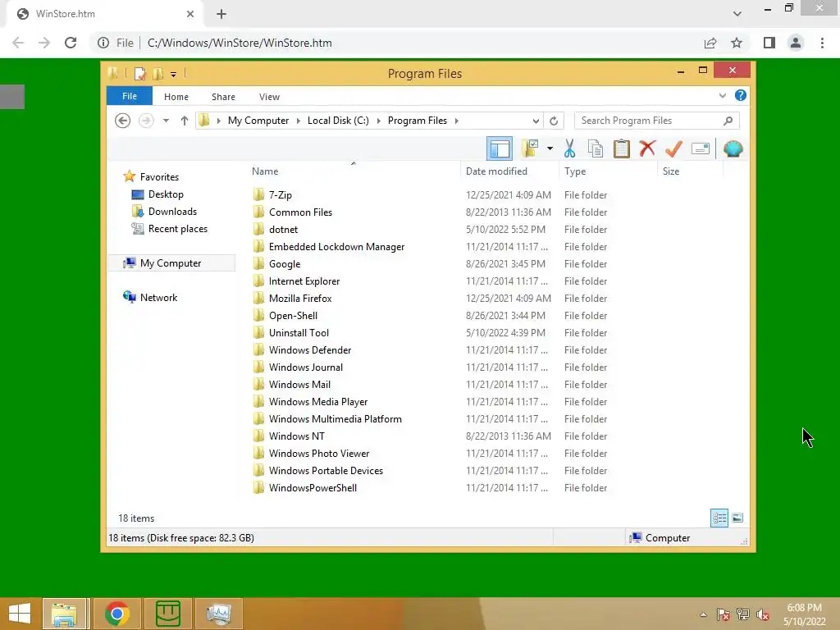840x630 pixels.
Task: Click the folder options toolbar icon
Action: click(x=531, y=148)
